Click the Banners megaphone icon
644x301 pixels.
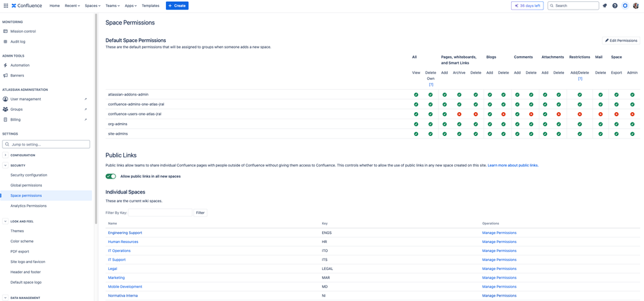[5, 75]
